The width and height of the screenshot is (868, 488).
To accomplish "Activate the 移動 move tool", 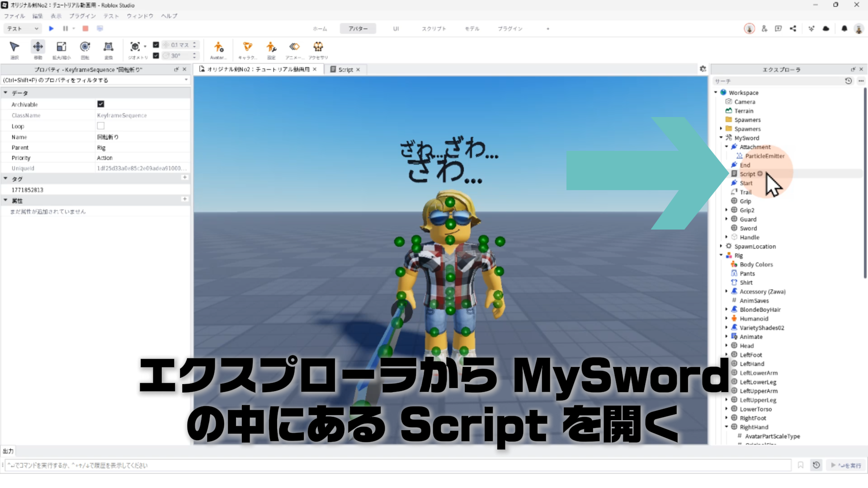I will pos(38,47).
